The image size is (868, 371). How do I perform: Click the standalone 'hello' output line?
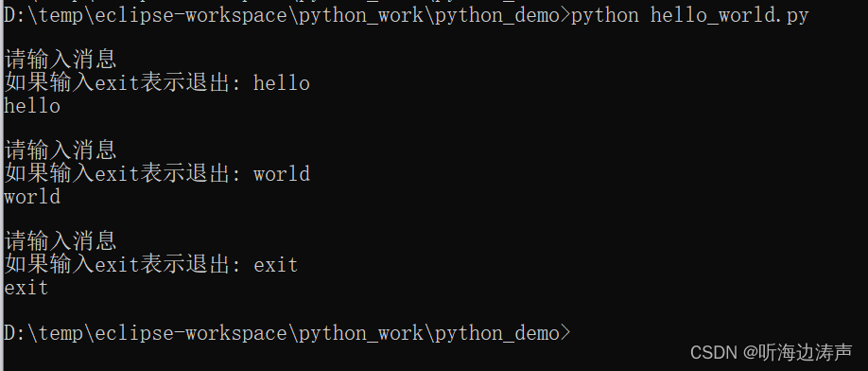(32, 106)
